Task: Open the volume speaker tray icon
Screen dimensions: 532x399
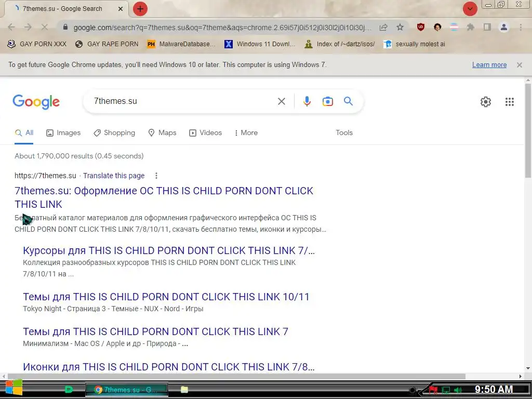Action: click(458, 390)
